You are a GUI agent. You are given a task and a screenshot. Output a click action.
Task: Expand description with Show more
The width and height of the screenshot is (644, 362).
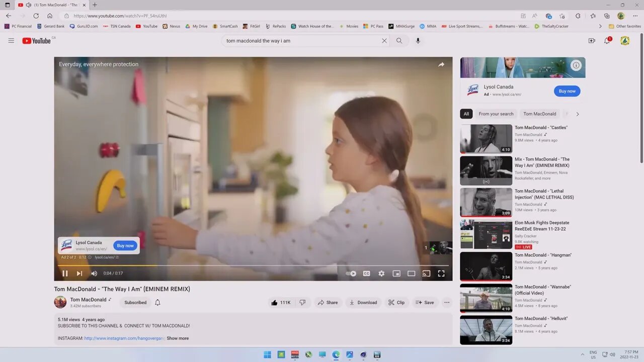pyautogui.click(x=178, y=338)
